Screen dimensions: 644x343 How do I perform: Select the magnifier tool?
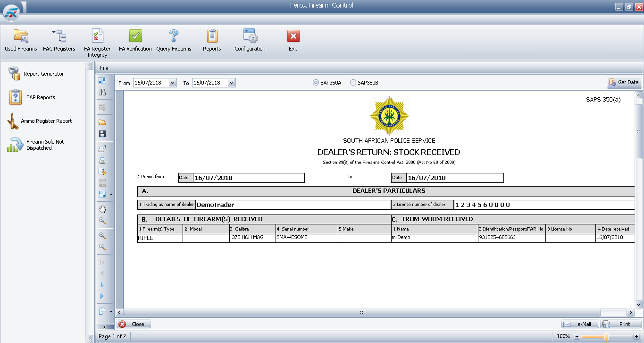click(102, 221)
